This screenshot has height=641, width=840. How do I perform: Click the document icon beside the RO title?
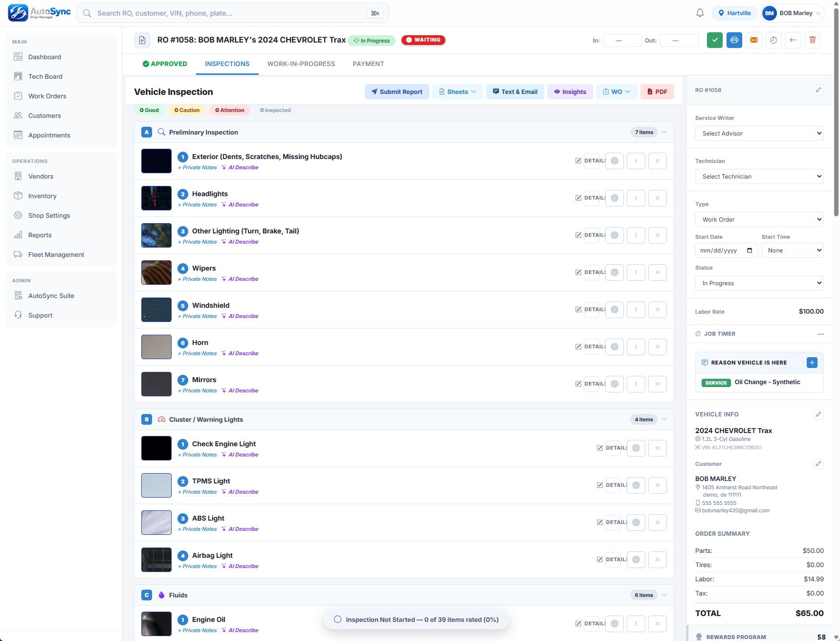(x=142, y=40)
